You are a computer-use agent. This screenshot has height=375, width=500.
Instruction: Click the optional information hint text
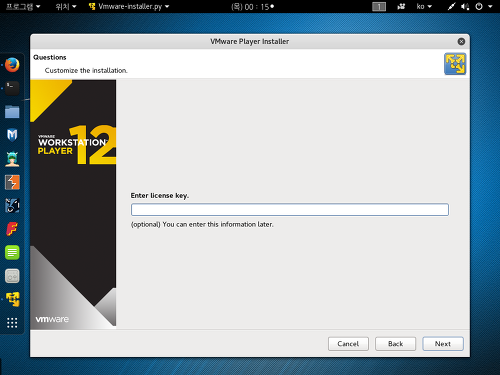pos(202,224)
